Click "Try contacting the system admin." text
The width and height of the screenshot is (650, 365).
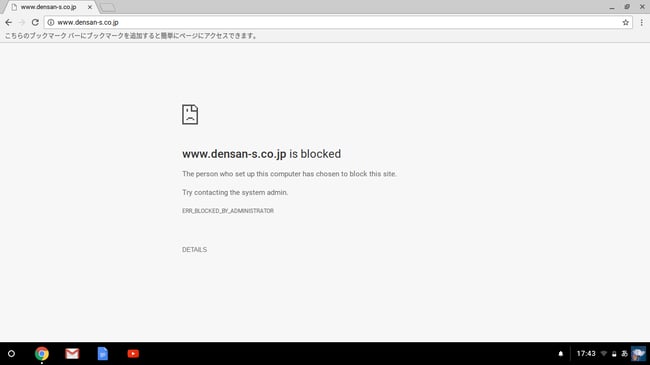tap(235, 192)
